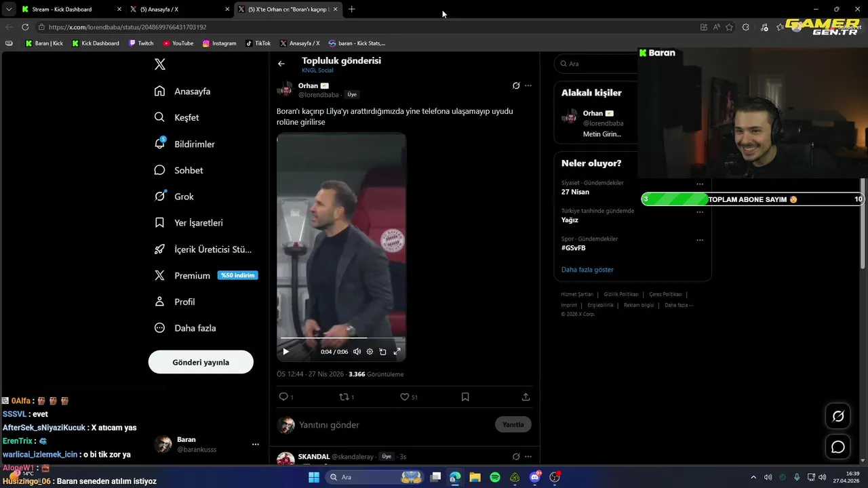Image resolution: width=868 pixels, height=488 pixels.
Task: Click the Yanıtla button
Action: coord(513,424)
